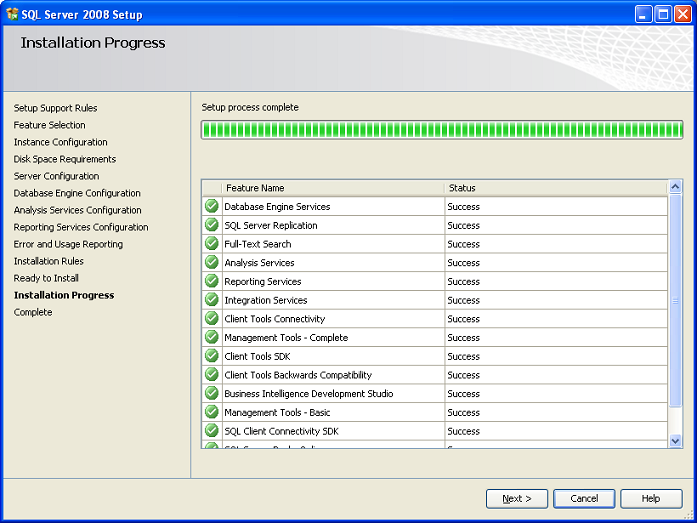697x523 pixels.
Task: Click SQL Server Replication feature name
Action: [x=271, y=225]
